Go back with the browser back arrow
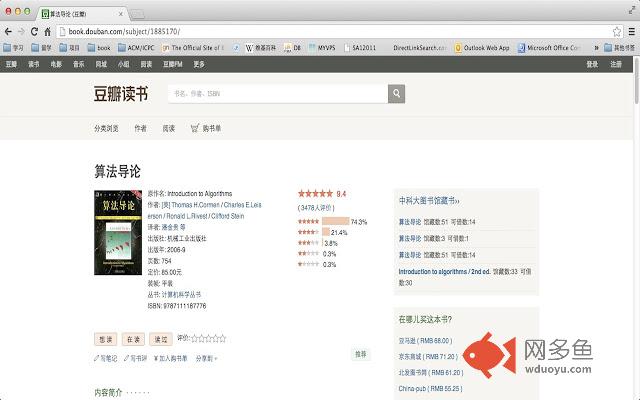Image resolution: width=640 pixels, height=400 pixels. tap(8, 31)
